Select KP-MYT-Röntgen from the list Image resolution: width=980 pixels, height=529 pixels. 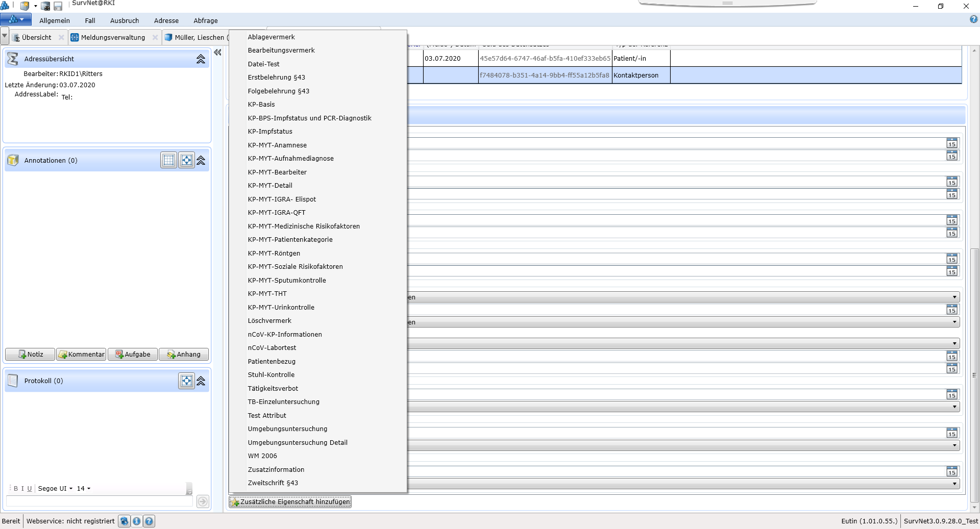click(x=274, y=253)
